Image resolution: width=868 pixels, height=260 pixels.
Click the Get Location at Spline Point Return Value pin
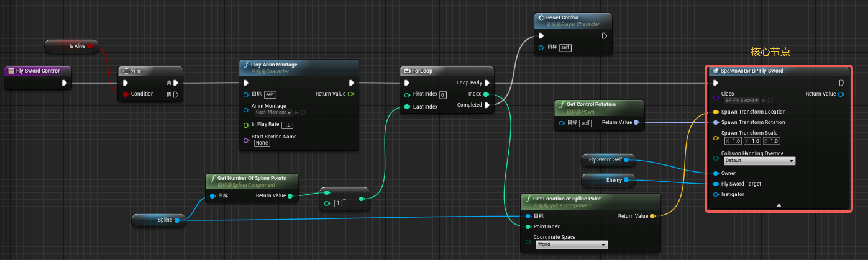pos(652,216)
